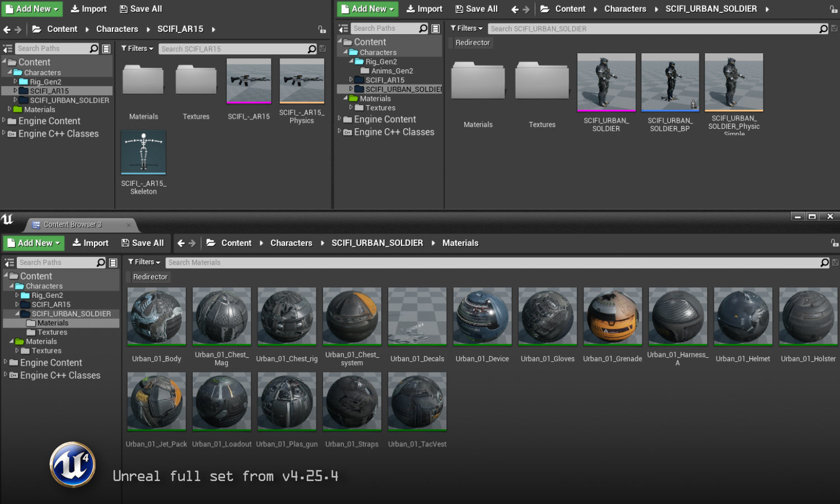Image resolution: width=840 pixels, height=504 pixels.
Task: Toggle the lock in Content Browser 3
Action: [834, 243]
